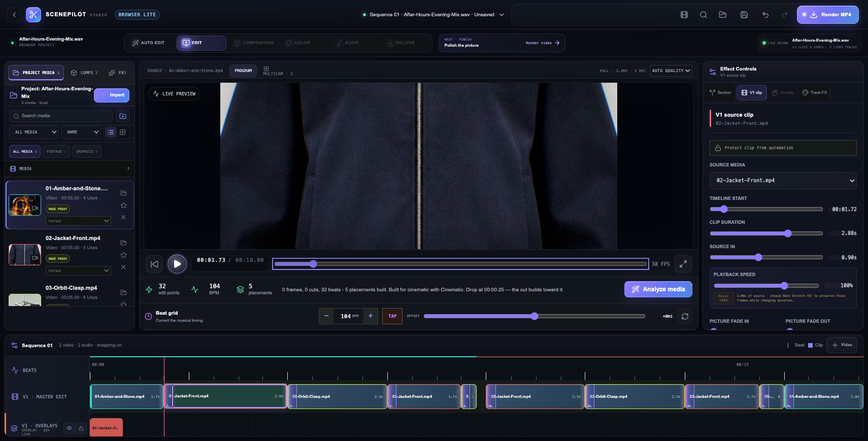Switch to Auto Edit workspace tab
Screen dimensions: 868x441
coord(148,43)
